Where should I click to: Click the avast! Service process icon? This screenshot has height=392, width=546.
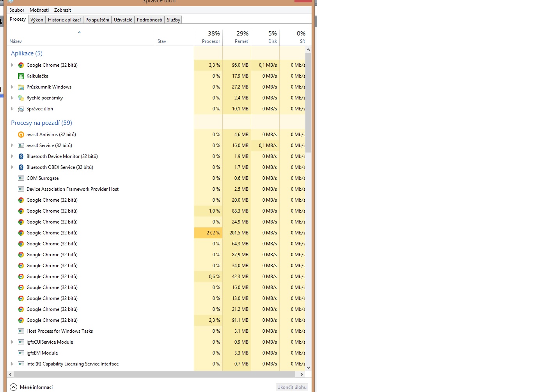coord(21,145)
